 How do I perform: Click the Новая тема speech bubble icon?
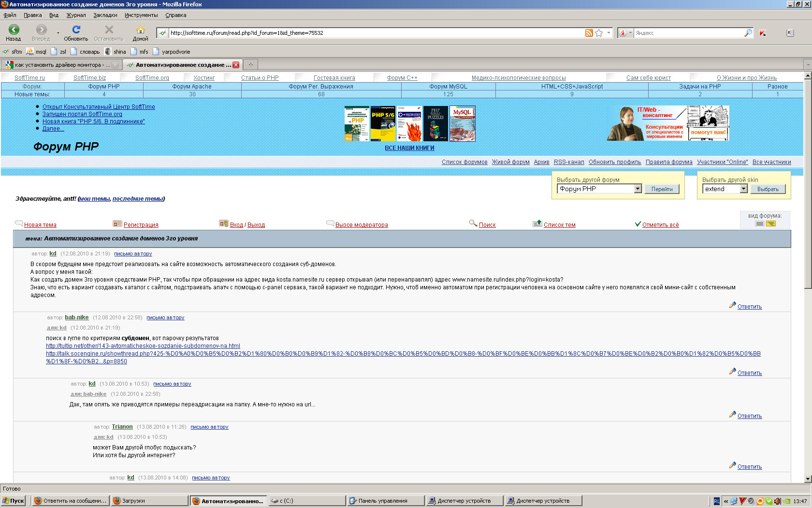point(19,224)
